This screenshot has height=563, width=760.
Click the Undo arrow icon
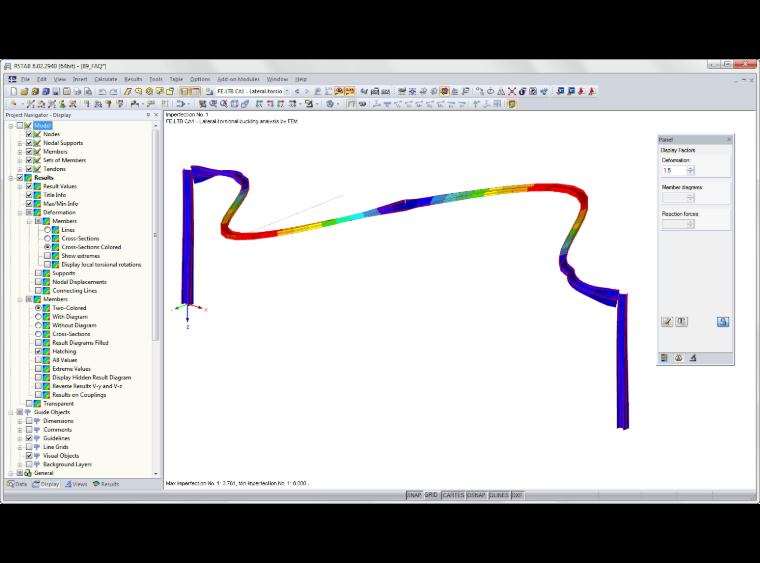[x=103, y=91]
